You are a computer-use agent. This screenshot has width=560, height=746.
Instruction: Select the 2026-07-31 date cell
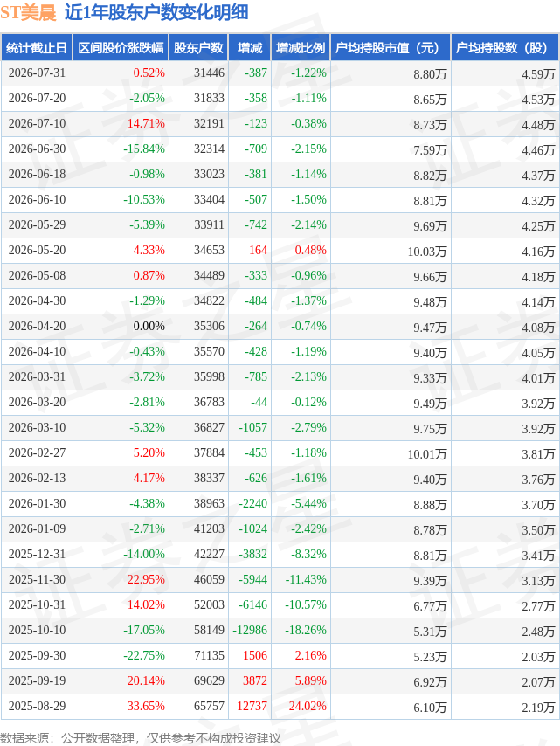click(x=37, y=73)
